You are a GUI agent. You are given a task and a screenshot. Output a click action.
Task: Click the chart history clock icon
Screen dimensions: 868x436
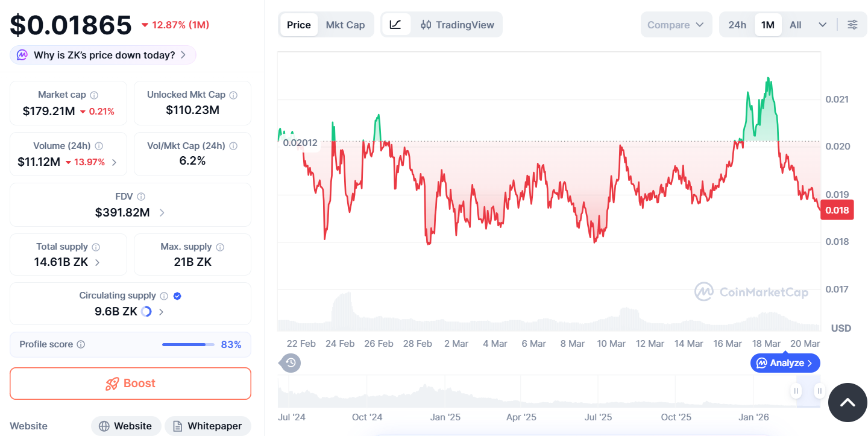pos(291,362)
